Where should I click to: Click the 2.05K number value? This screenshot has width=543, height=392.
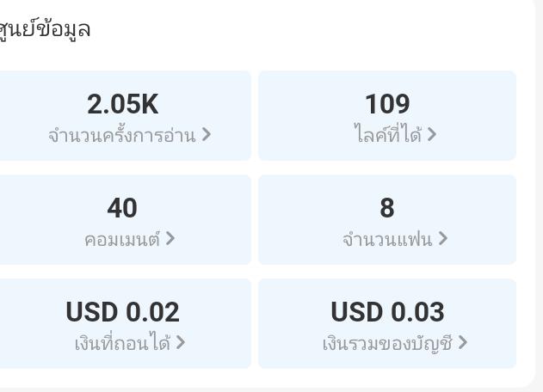click(122, 104)
